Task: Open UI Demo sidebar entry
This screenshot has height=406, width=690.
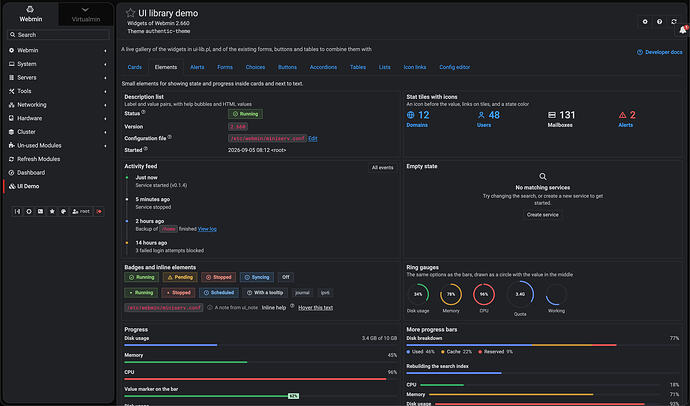Action: click(x=58, y=187)
